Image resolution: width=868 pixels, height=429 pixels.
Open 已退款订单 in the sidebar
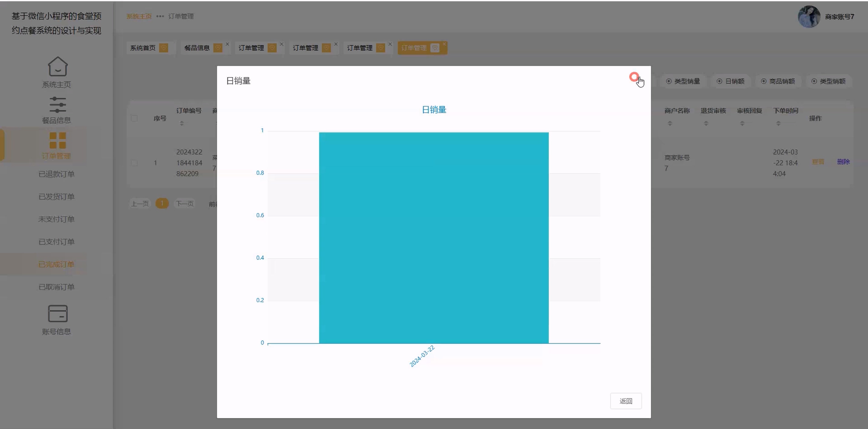tap(56, 174)
